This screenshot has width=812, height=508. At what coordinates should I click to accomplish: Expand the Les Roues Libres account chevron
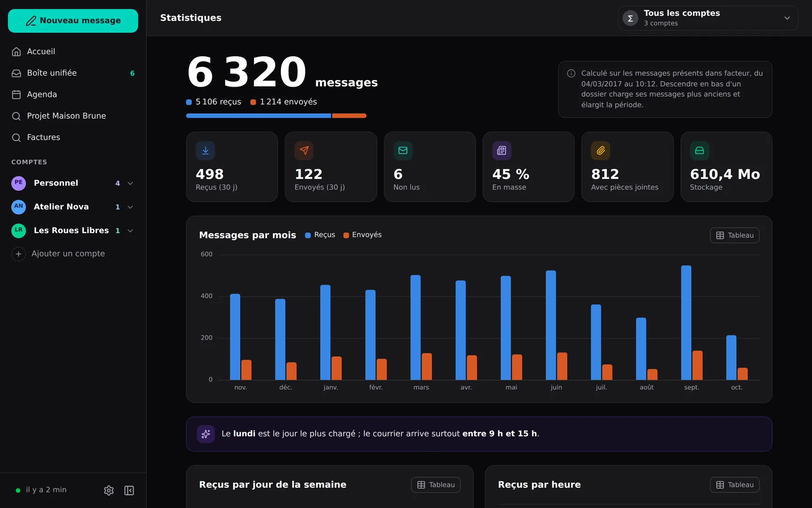click(x=130, y=231)
